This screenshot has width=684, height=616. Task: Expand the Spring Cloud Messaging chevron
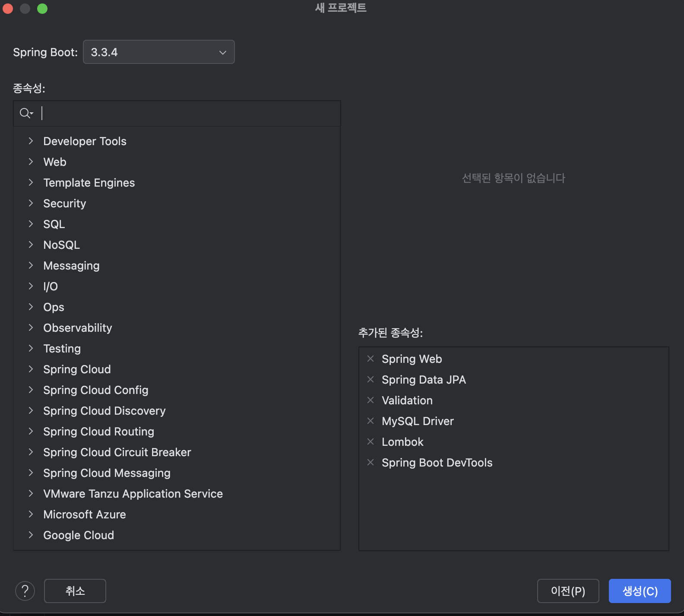tap(31, 473)
